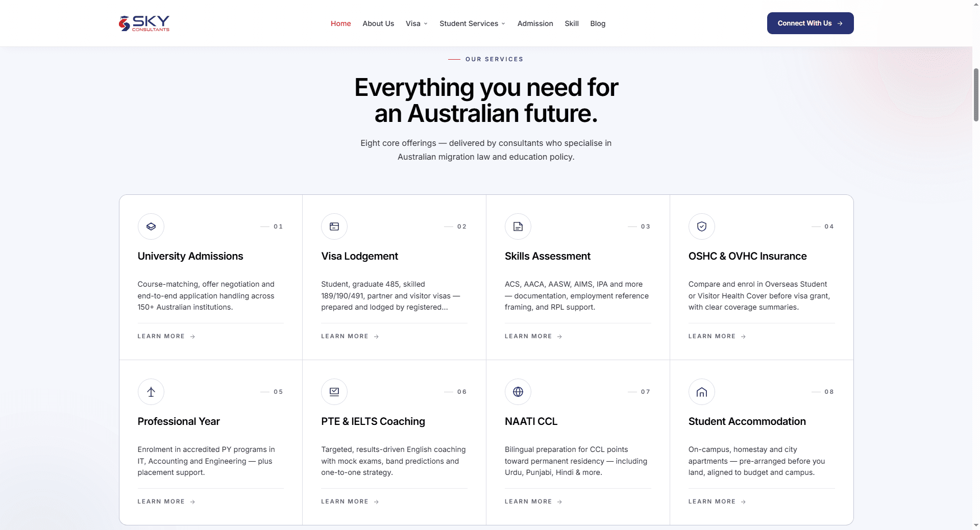980x530 pixels.
Task: Open the Blog page from navigation
Action: point(598,23)
